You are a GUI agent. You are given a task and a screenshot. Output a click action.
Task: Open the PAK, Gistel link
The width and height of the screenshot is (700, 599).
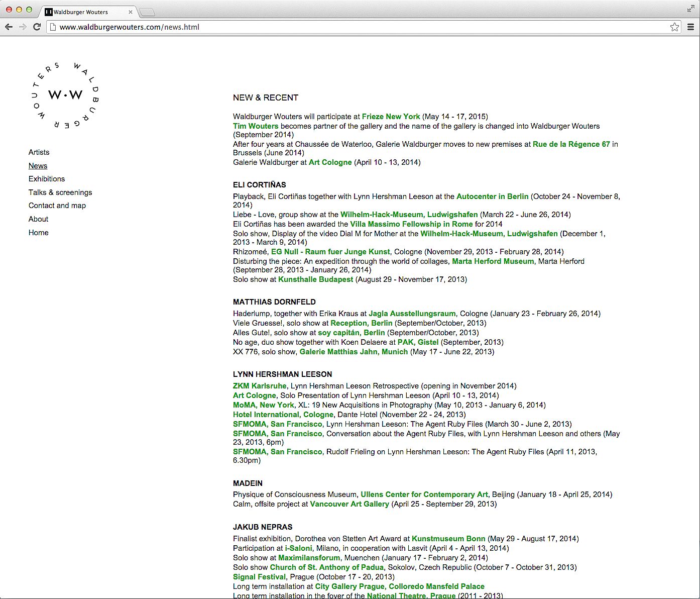(x=418, y=342)
